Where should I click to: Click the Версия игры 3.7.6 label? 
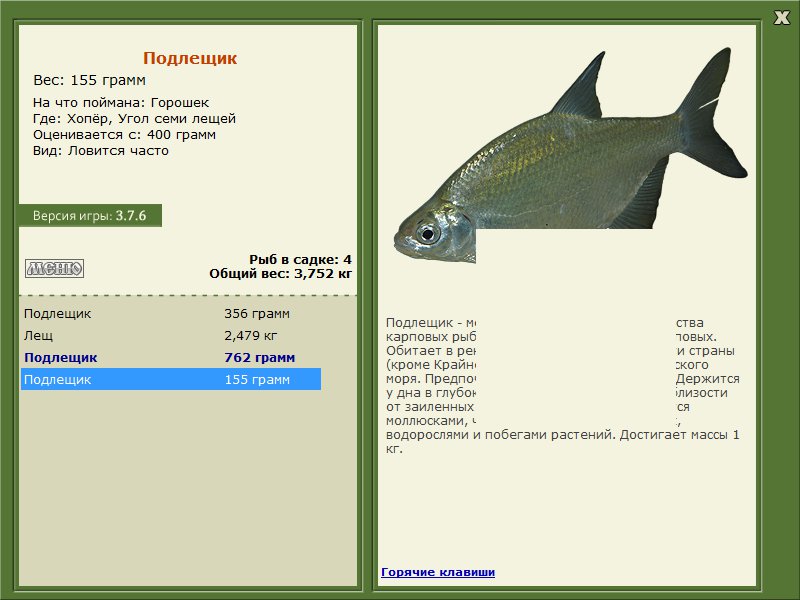coord(90,215)
